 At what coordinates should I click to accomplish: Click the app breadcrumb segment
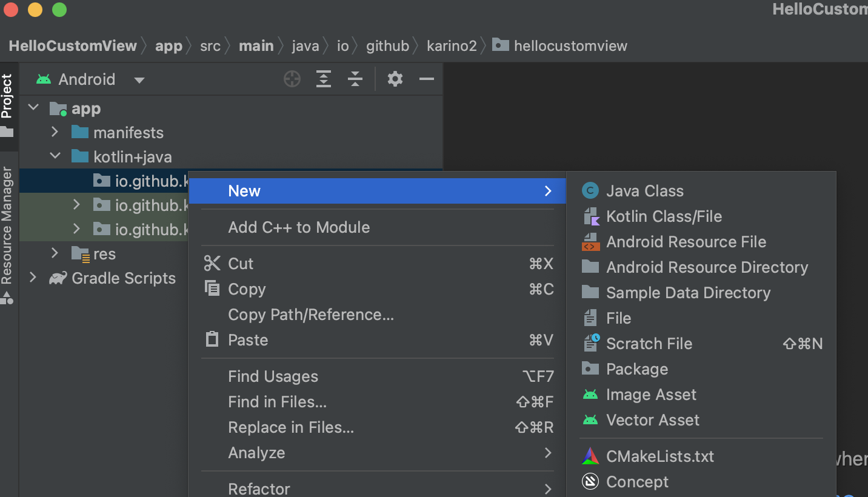[x=169, y=46]
